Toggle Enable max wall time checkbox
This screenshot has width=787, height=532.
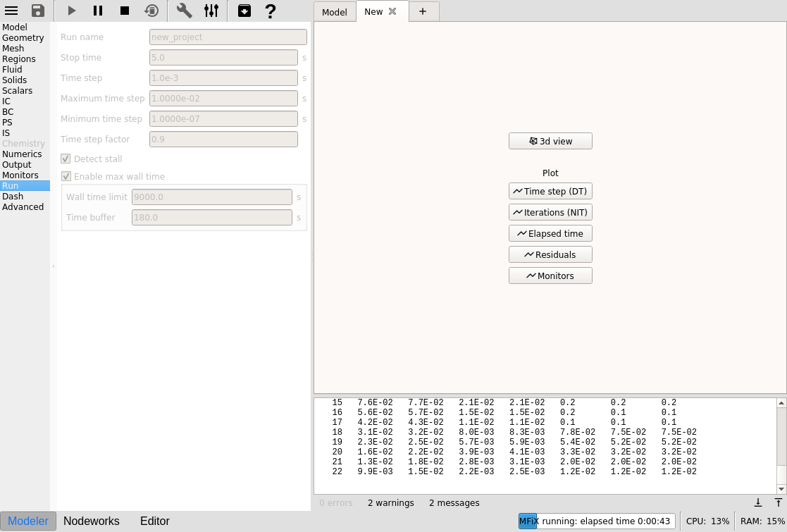66,177
